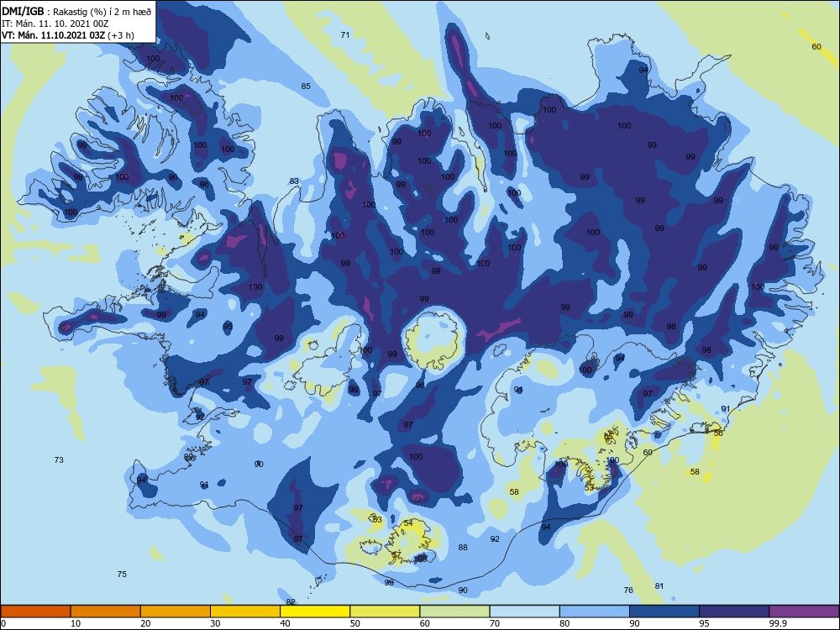Click the humidity value '83' on the map
The width and height of the screenshot is (840, 630).
(x=293, y=181)
